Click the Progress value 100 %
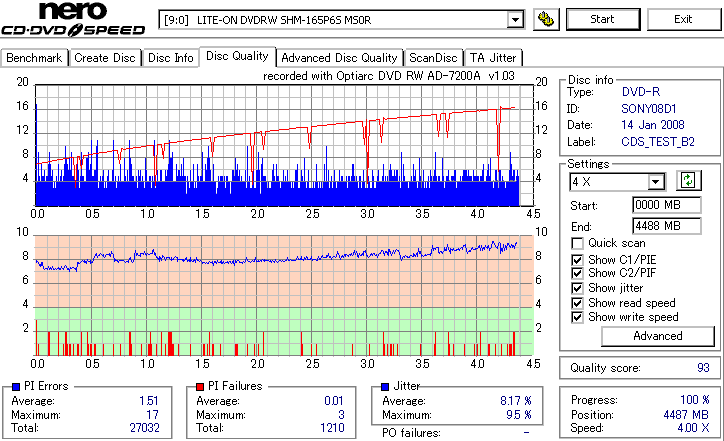This screenshot has width=724, height=441. click(x=695, y=400)
